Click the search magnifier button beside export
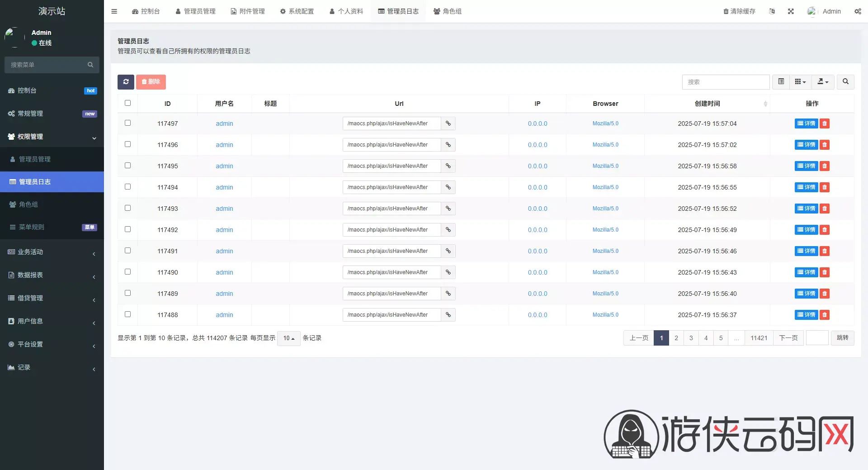The height and width of the screenshot is (470, 868). click(x=845, y=82)
